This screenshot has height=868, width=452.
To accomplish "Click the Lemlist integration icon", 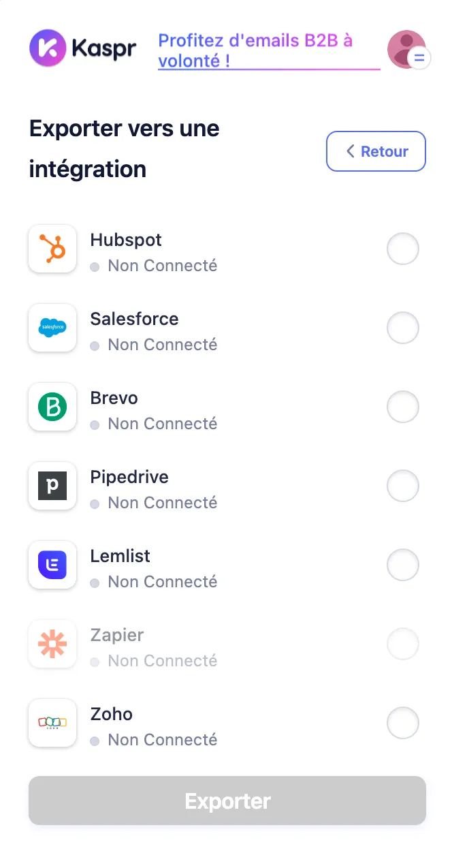I will point(52,565).
